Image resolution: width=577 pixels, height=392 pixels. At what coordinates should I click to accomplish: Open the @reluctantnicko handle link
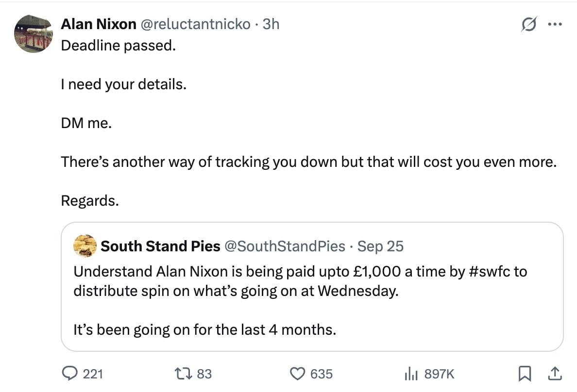[195, 24]
